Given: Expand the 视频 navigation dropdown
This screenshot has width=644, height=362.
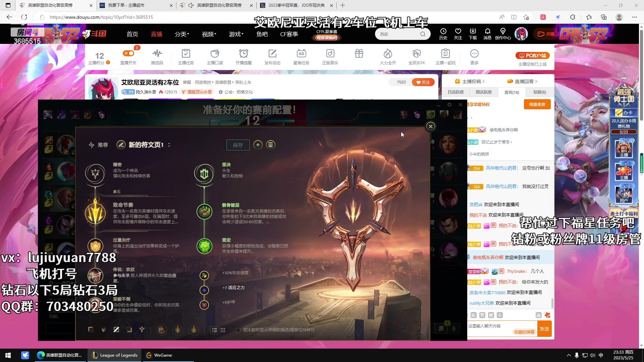Looking at the screenshot, I should coord(209,34).
